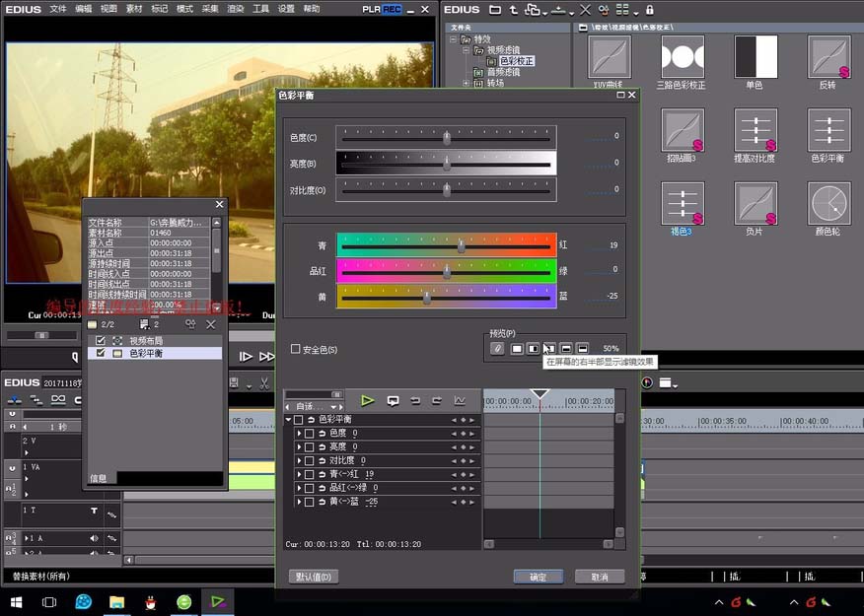Select the 反转 effect preset icon
The width and height of the screenshot is (864, 616).
tap(828, 56)
